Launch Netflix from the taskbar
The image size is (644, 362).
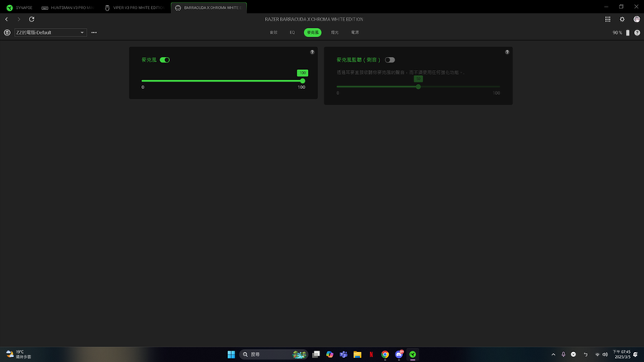(x=372, y=355)
